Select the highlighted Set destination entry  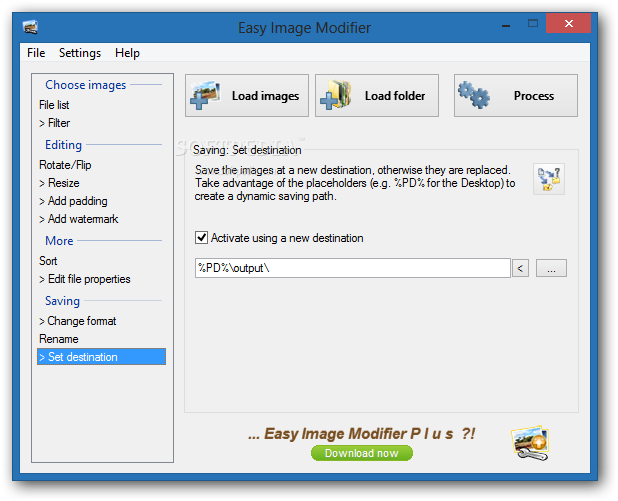101,357
